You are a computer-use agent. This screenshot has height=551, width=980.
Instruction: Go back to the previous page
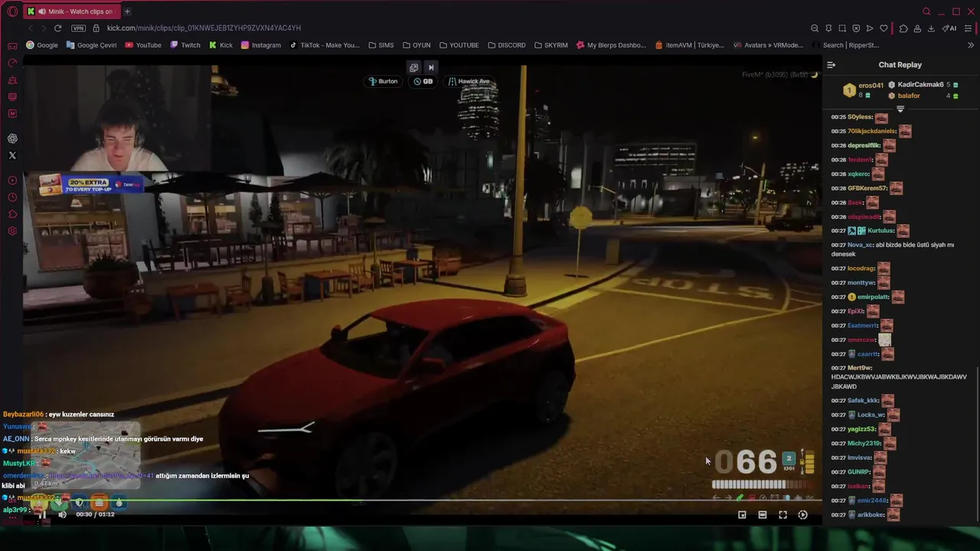(31, 28)
